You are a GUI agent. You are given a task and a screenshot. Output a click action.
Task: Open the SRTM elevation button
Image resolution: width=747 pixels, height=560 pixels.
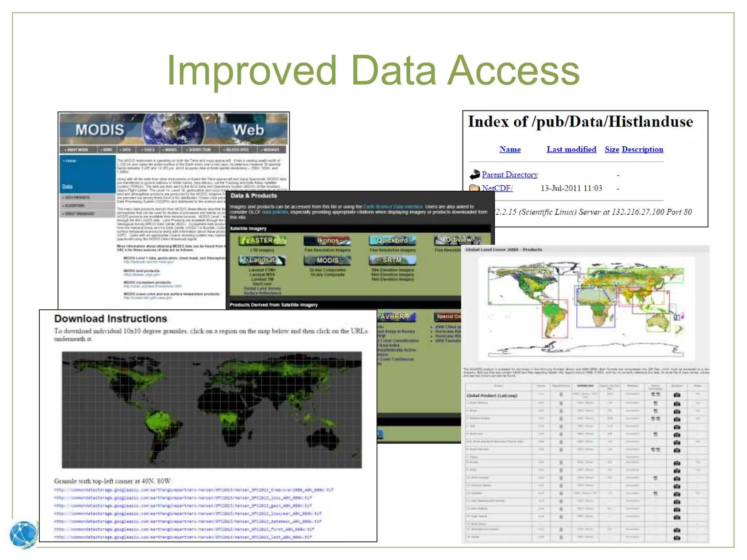point(392,260)
